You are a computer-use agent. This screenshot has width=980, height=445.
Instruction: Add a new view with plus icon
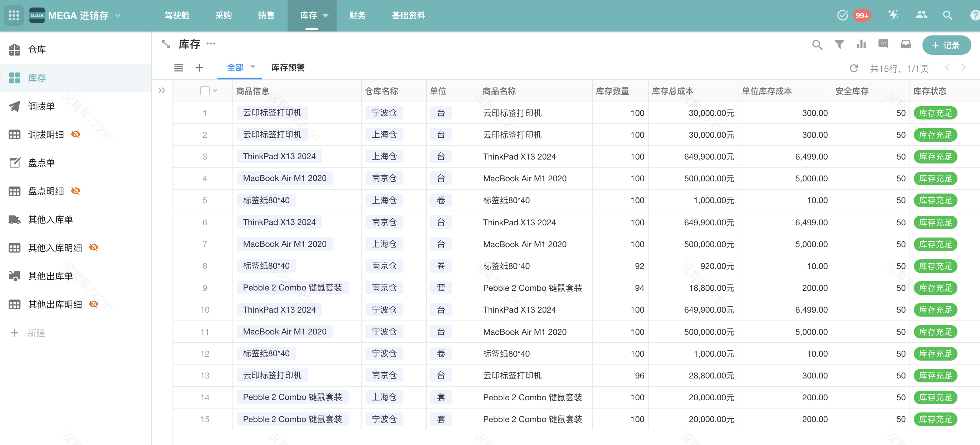tap(199, 68)
